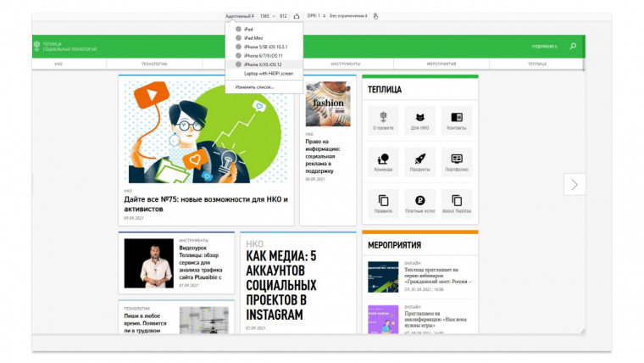Click the Команда icon tile
Screen dimensions: 644x363
point(383,159)
